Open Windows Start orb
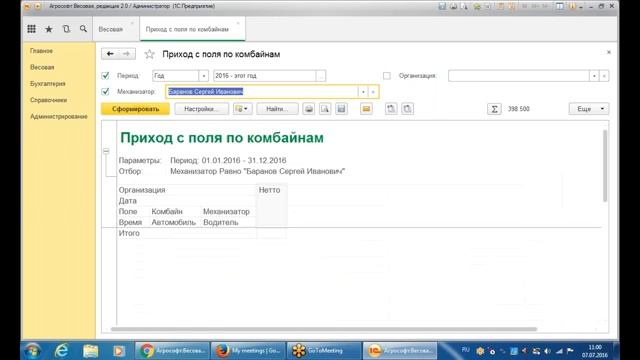 point(32,351)
